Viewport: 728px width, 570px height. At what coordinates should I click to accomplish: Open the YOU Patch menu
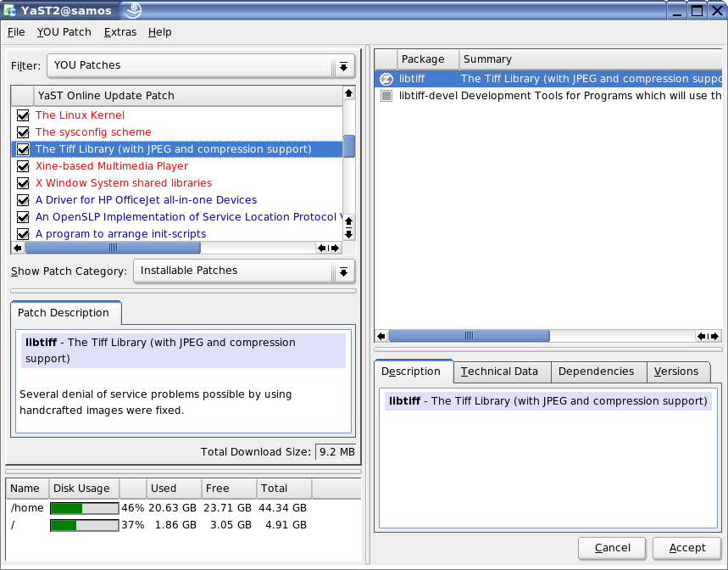[64, 32]
